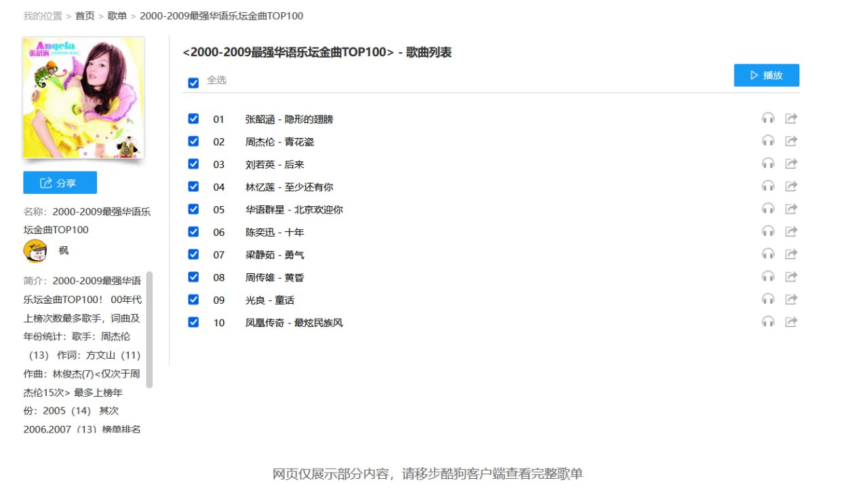Click the playlist album cover image
This screenshot has width=868, height=493.
[x=83, y=97]
